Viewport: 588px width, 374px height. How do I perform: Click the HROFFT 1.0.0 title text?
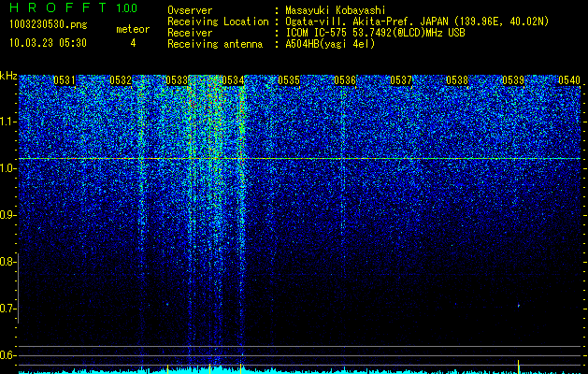coord(74,7)
